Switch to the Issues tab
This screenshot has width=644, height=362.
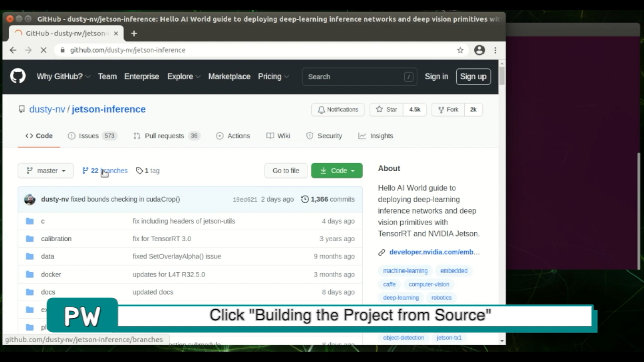(x=93, y=136)
